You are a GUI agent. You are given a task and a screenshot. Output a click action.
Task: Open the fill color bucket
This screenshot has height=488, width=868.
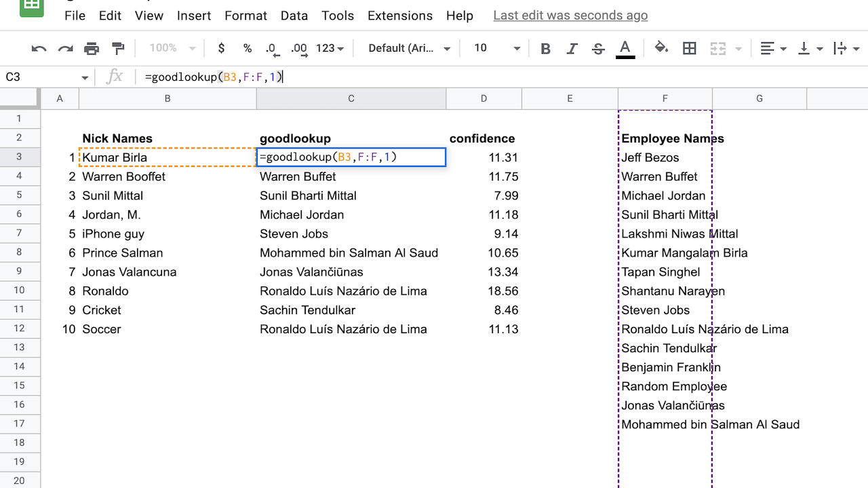pyautogui.click(x=661, y=48)
